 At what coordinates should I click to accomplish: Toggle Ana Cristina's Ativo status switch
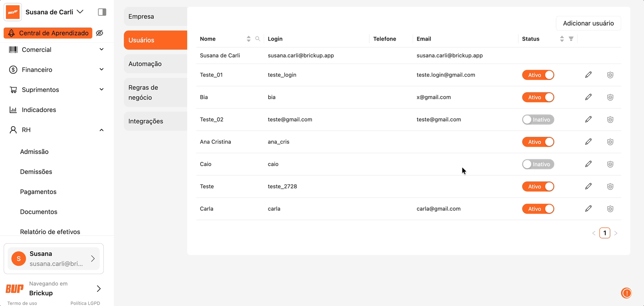pyautogui.click(x=538, y=142)
